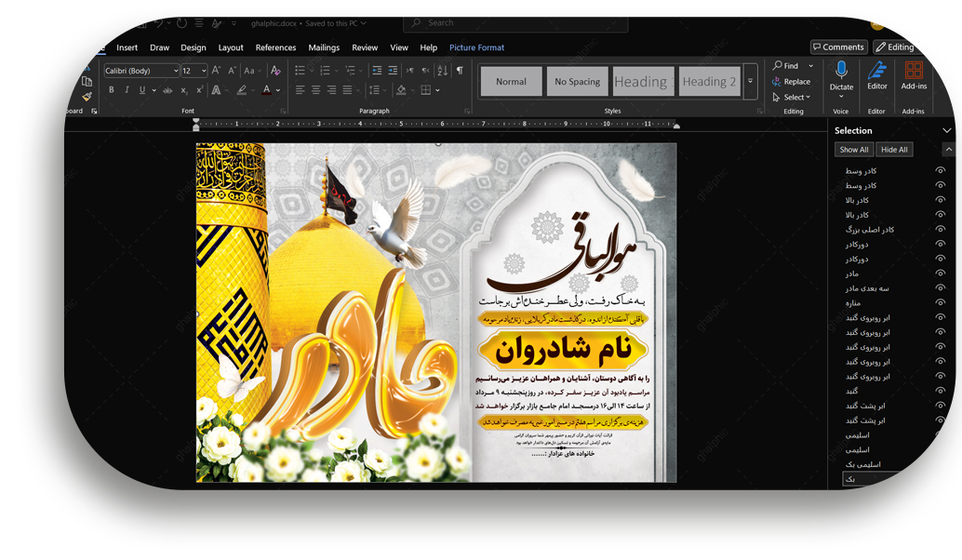962x560 pixels.
Task: Click the Hide All button
Action: [x=894, y=150]
